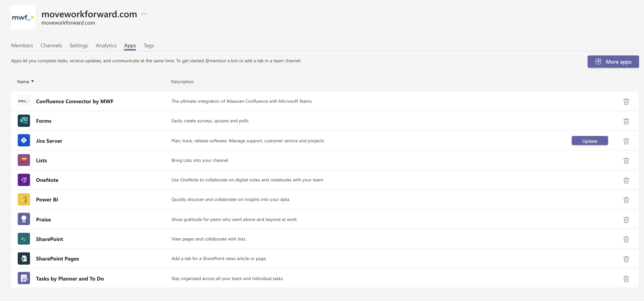
Task: Sort apps by the Name column arrow
Action: click(x=32, y=81)
